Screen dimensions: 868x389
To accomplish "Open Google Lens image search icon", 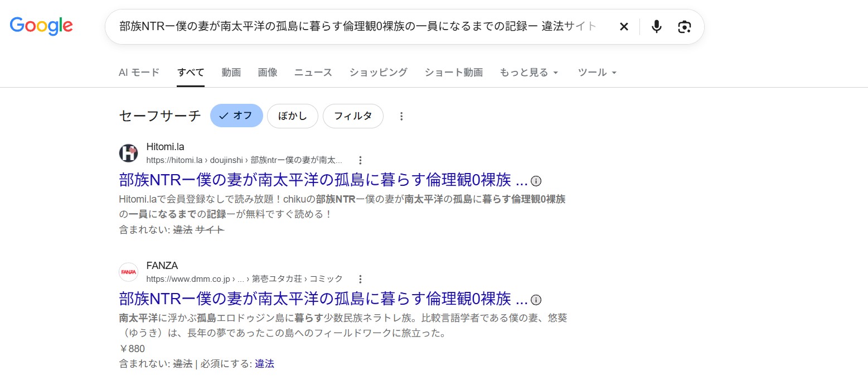I will click(685, 26).
